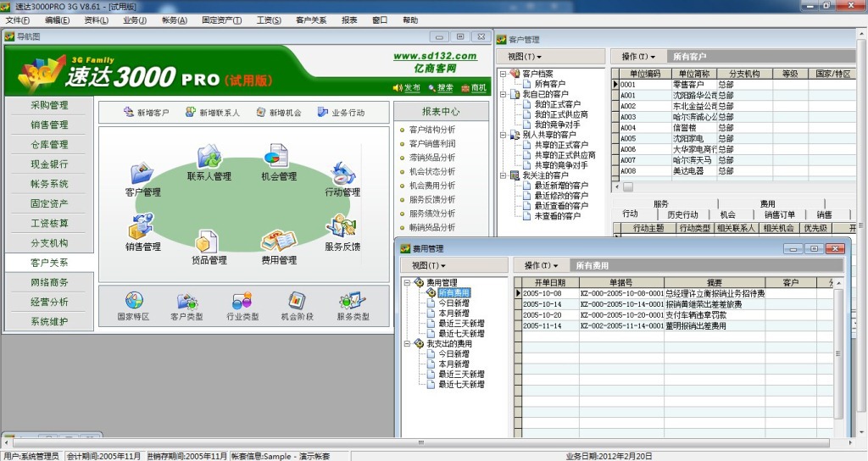Click the 商机 icon in the banner
Viewport: 868px width, 461px height.
[465, 87]
